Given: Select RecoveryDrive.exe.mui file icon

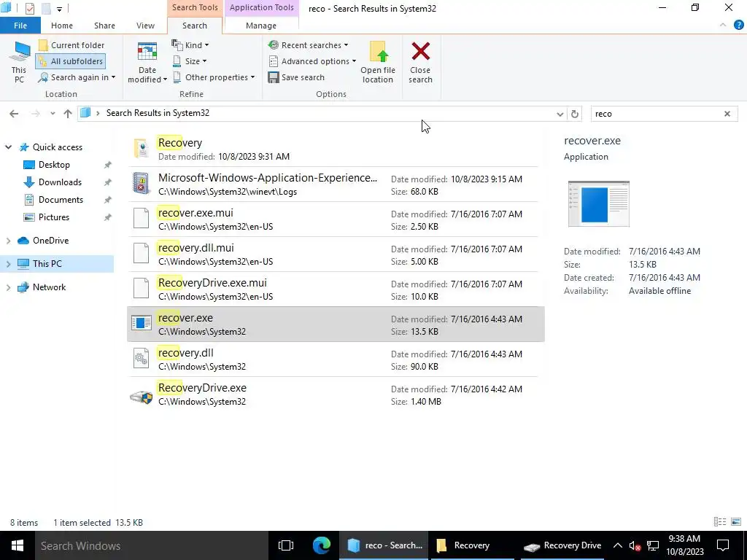Looking at the screenshot, I should 141,288.
